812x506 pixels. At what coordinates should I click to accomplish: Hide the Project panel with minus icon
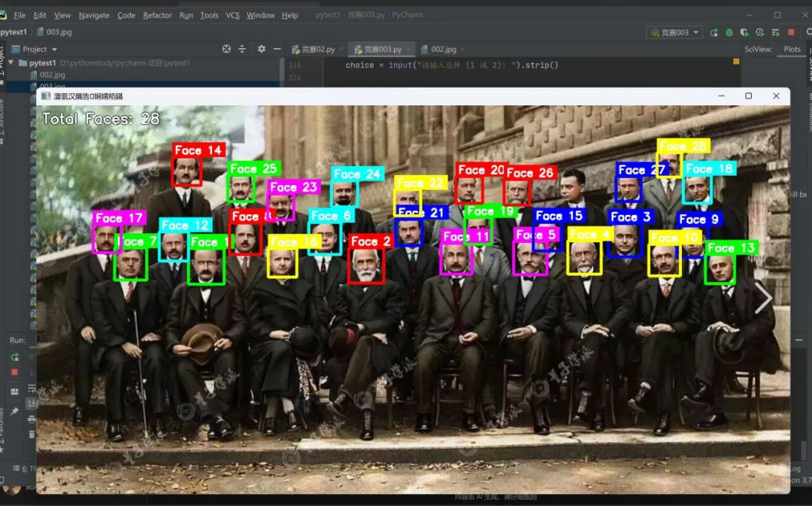[277, 49]
